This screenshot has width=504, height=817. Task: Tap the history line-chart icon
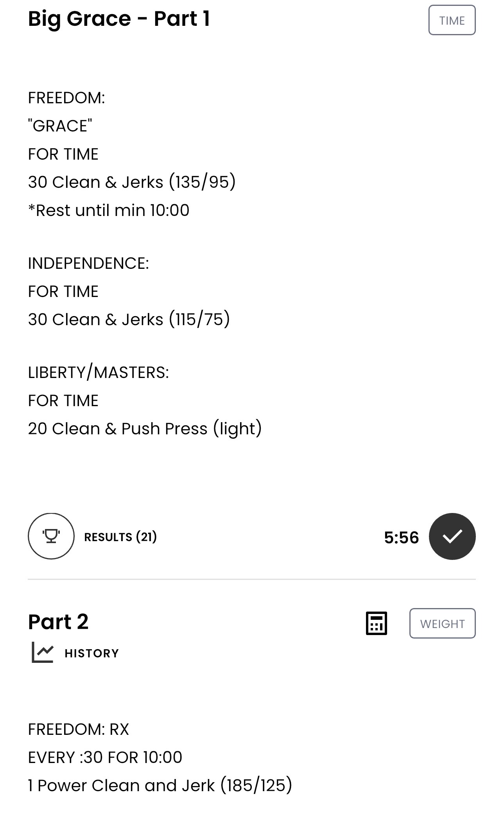(x=42, y=652)
